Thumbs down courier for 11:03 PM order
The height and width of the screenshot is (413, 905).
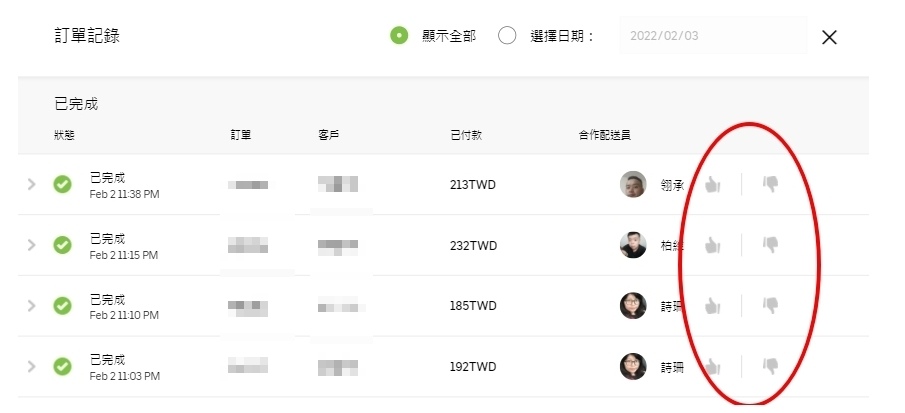pos(770,366)
